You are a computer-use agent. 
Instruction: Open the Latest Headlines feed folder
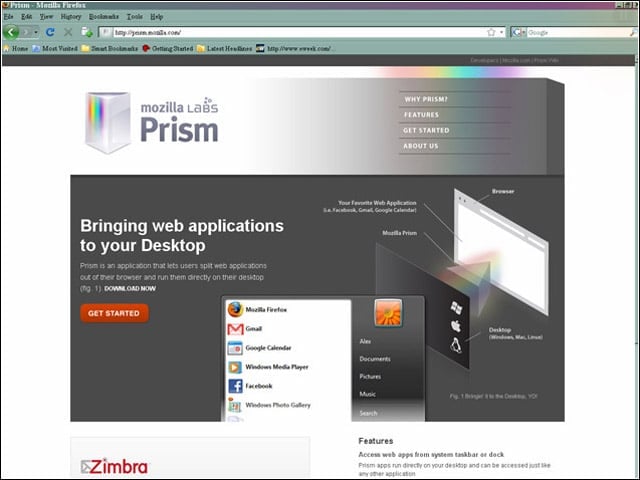(x=224, y=49)
